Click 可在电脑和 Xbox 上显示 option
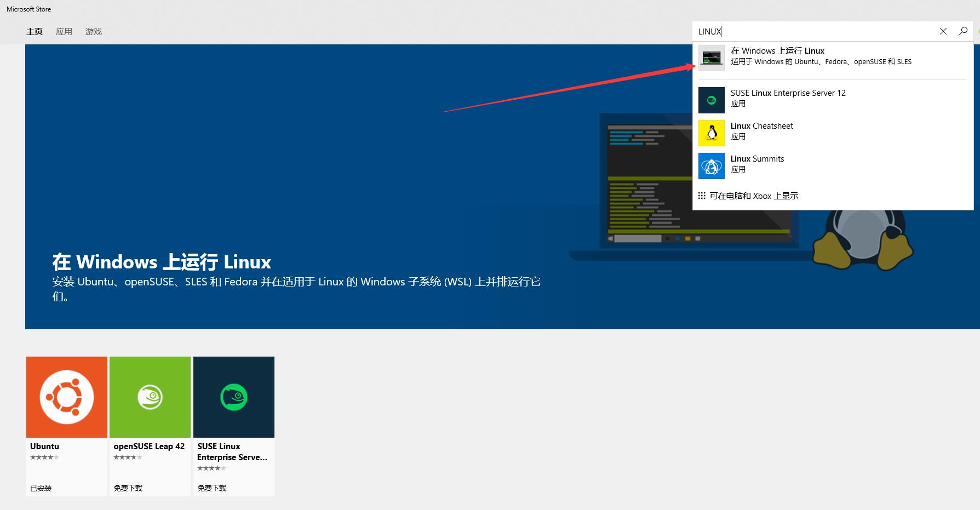The width and height of the screenshot is (980, 510). coord(754,196)
